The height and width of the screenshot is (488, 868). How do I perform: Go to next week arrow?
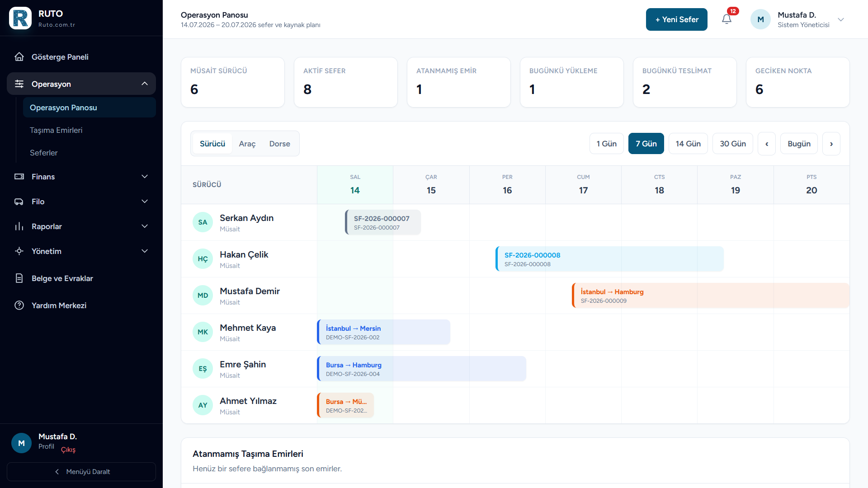(831, 144)
